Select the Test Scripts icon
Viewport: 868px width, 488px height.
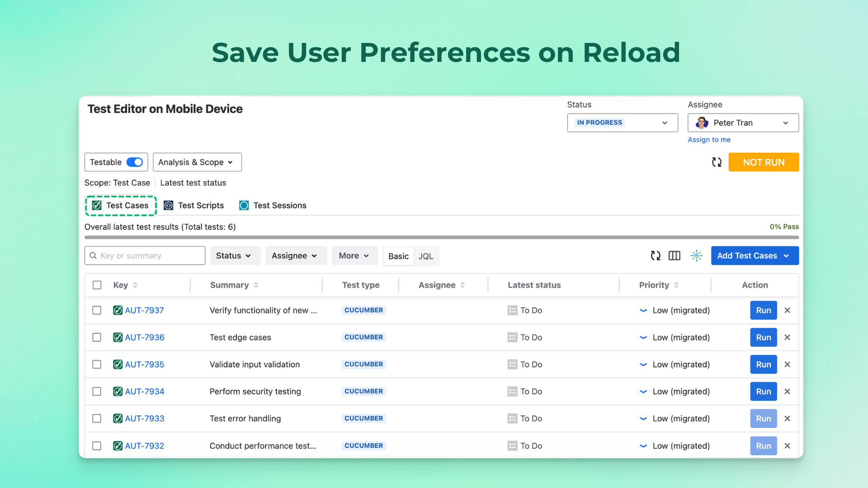[168, 205]
